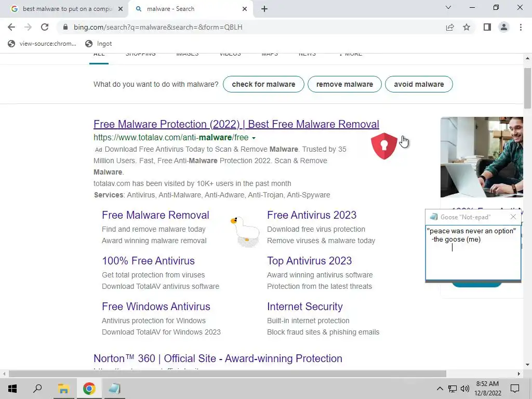Open Norton 360 Official Site result
This screenshot has height=399, width=532.
tap(218, 358)
